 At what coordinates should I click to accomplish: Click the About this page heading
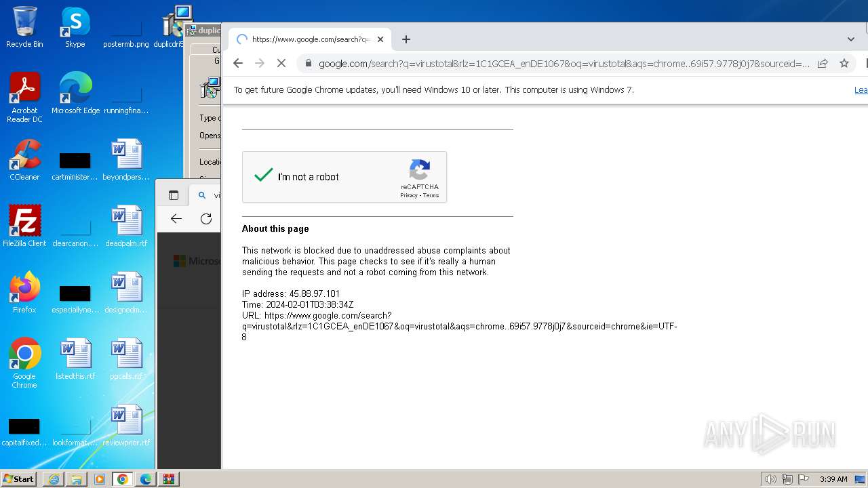(x=275, y=228)
